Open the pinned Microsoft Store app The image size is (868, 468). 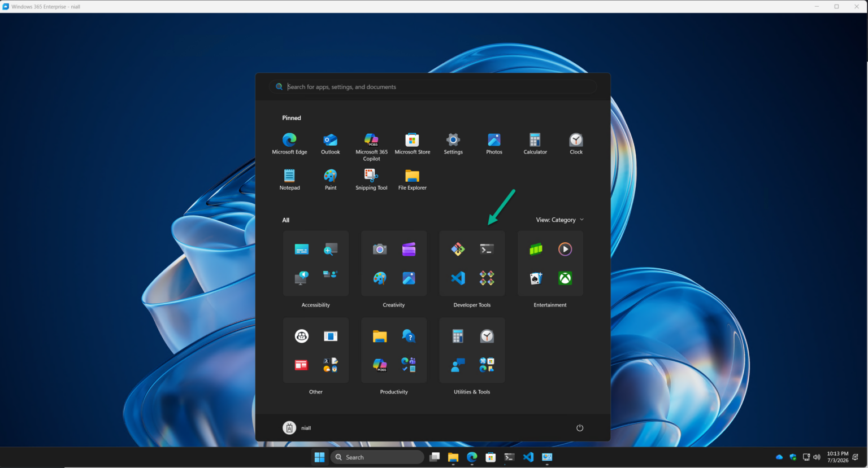[413, 143]
